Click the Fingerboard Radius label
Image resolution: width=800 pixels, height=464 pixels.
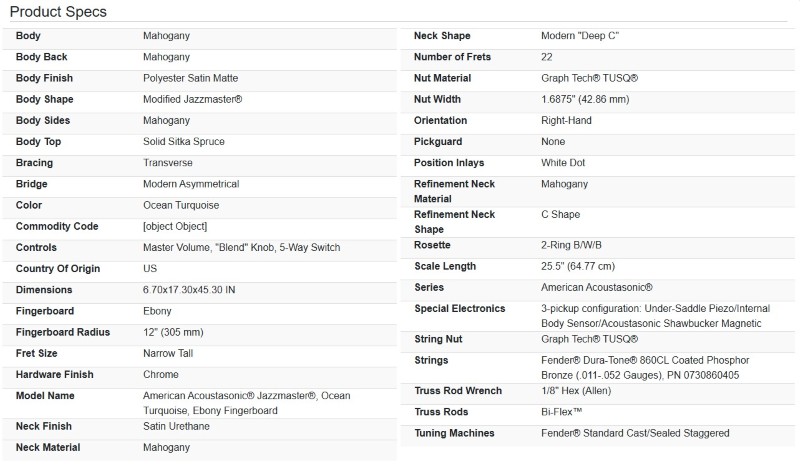[x=63, y=332]
